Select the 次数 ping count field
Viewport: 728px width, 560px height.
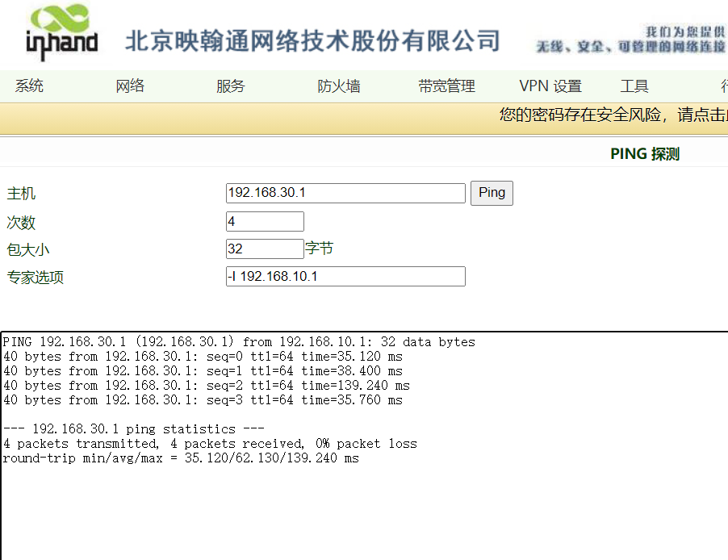pos(265,221)
